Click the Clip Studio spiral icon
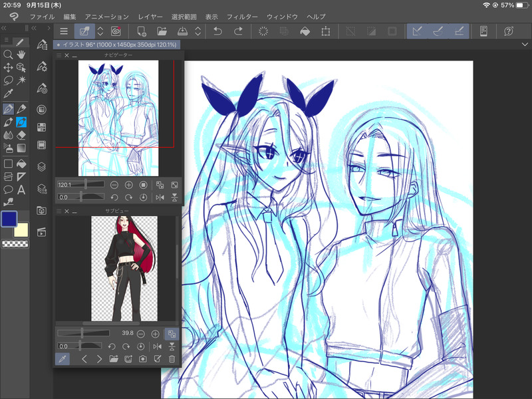Viewport: 532px width, 399px height. [116, 31]
